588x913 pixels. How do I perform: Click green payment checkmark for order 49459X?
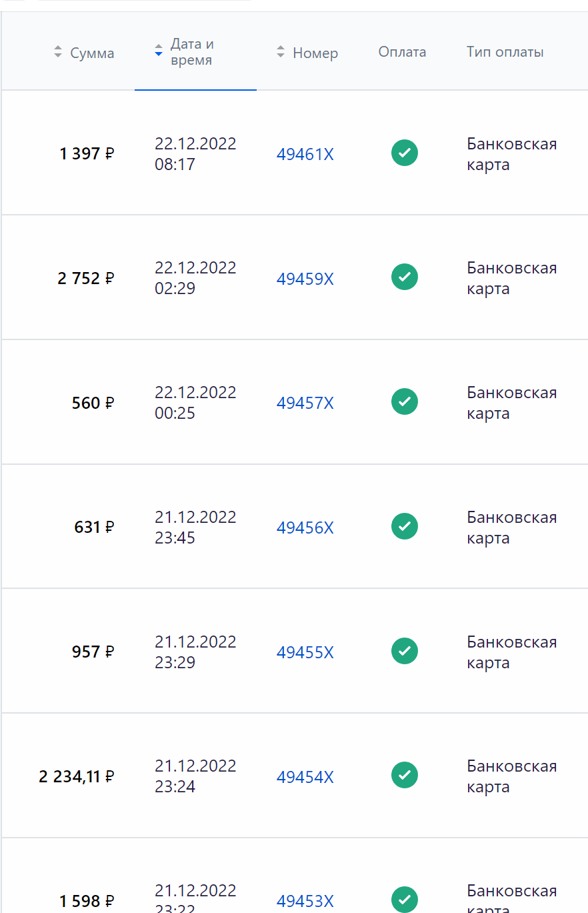coord(405,277)
